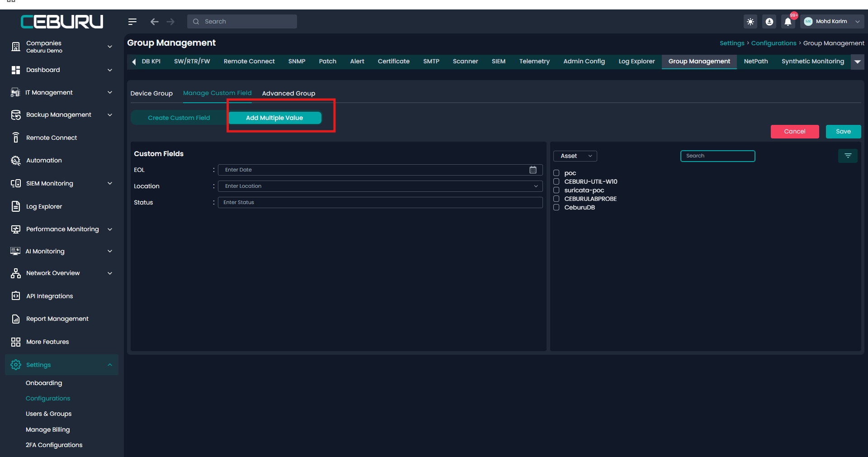Viewport: 868px width, 457px height.
Task: Click the Log Explorer document icon
Action: [x=16, y=206]
